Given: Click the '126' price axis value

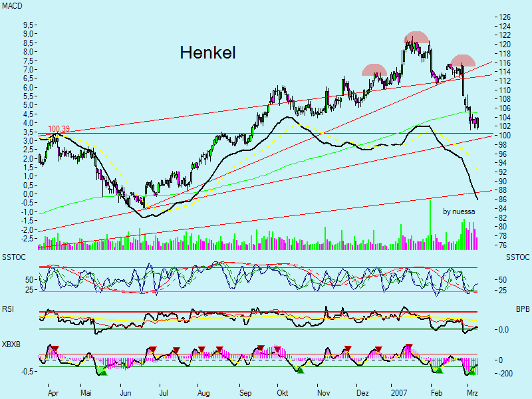Looking at the screenshot, I should (x=505, y=17).
